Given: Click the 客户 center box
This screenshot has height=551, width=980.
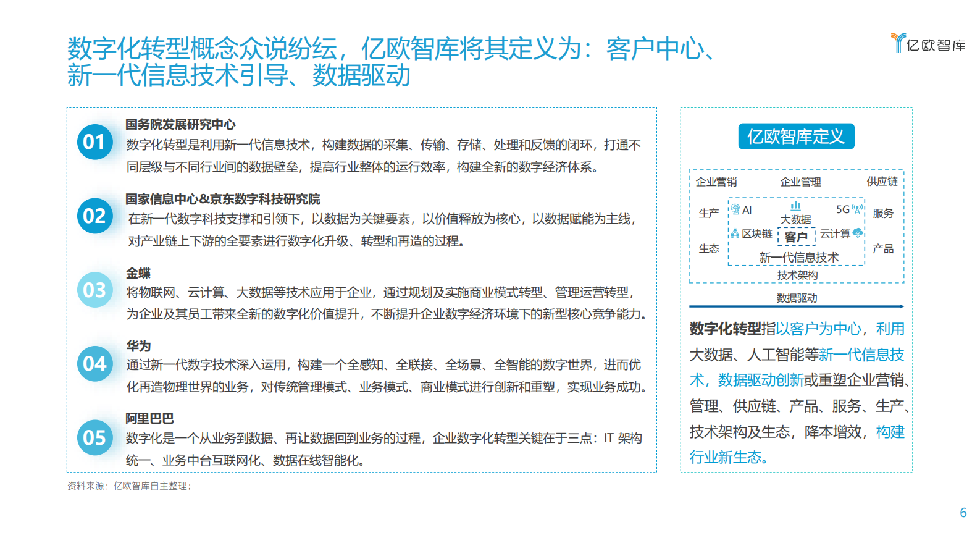Looking at the screenshot, I should [797, 237].
